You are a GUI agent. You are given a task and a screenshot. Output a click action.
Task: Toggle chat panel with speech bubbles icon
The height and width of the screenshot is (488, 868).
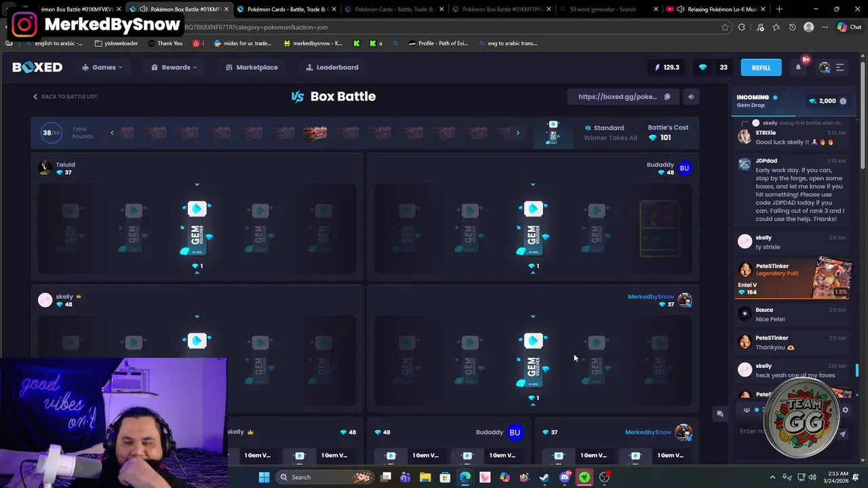(720, 413)
